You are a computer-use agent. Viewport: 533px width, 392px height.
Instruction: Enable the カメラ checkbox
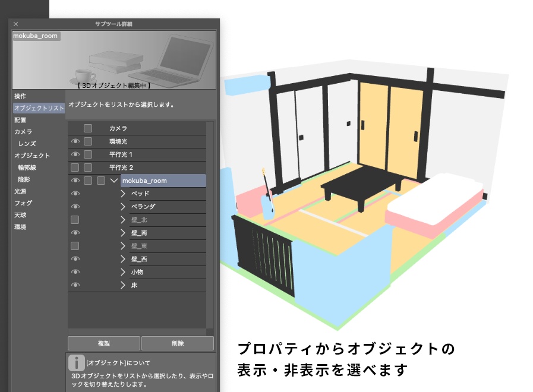click(87, 128)
